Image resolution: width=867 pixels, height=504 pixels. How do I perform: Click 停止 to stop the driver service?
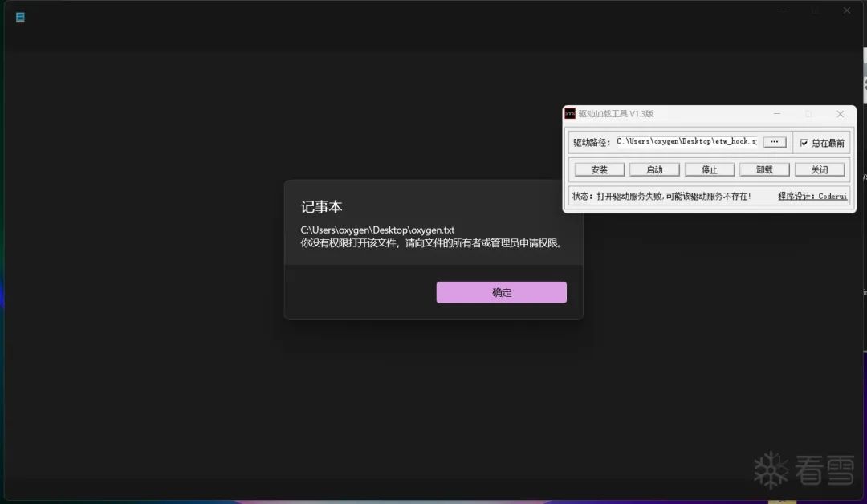709,169
